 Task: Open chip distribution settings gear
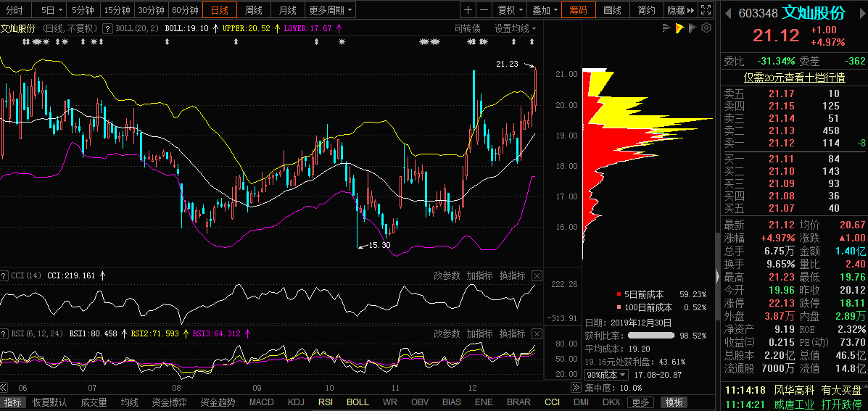(706, 28)
